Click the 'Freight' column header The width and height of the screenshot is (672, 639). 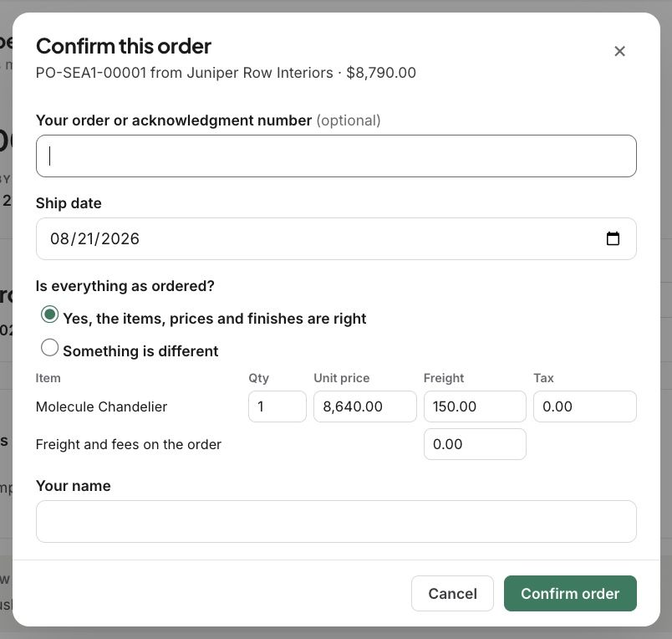[444, 378]
